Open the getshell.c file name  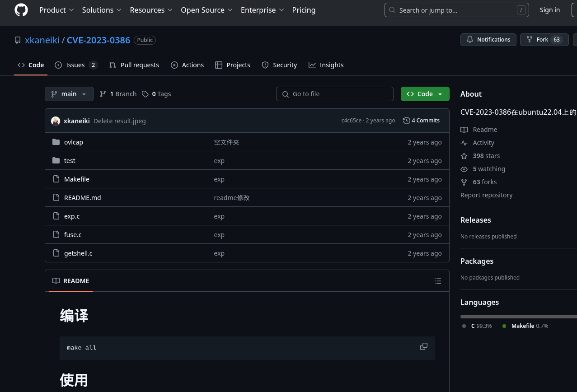pyautogui.click(x=78, y=253)
